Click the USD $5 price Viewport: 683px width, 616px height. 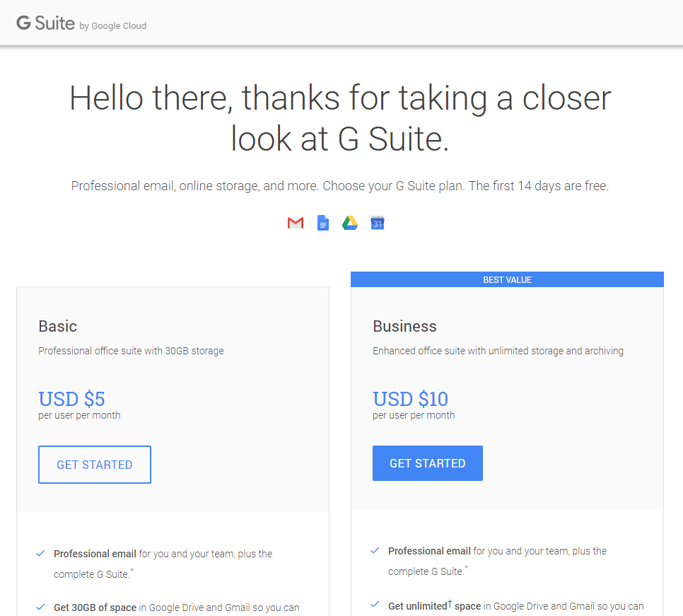[71, 399]
